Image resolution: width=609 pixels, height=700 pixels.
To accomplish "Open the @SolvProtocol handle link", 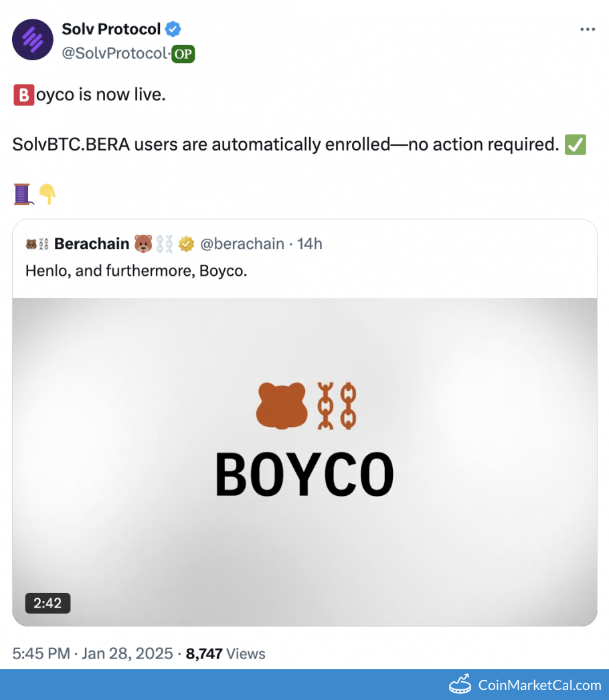I will (113, 54).
